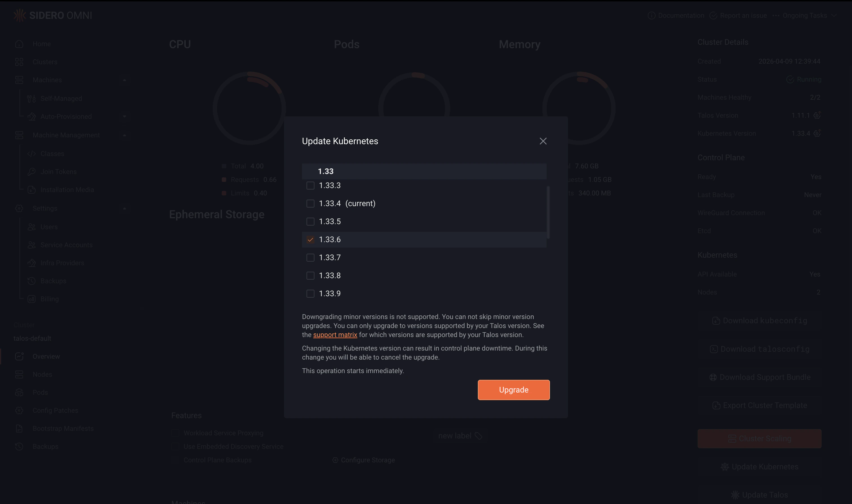Click the Service Accounts icon
Screen dimensions: 852x504
[x=31, y=245]
